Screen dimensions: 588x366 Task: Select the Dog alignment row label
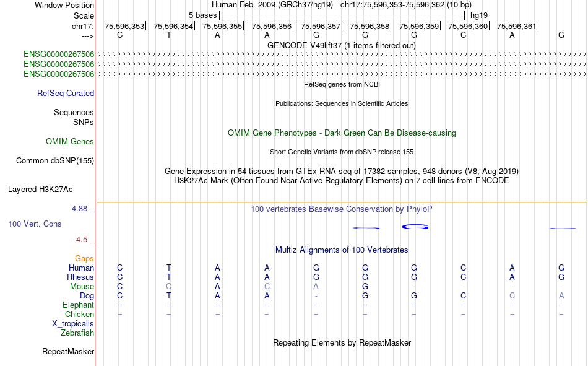pyautogui.click(x=87, y=296)
